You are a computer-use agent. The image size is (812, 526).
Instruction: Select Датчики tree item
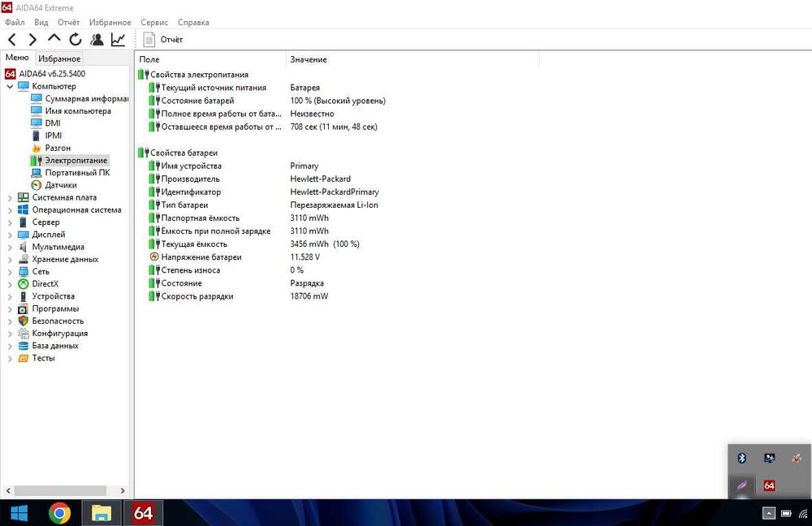[54, 185]
